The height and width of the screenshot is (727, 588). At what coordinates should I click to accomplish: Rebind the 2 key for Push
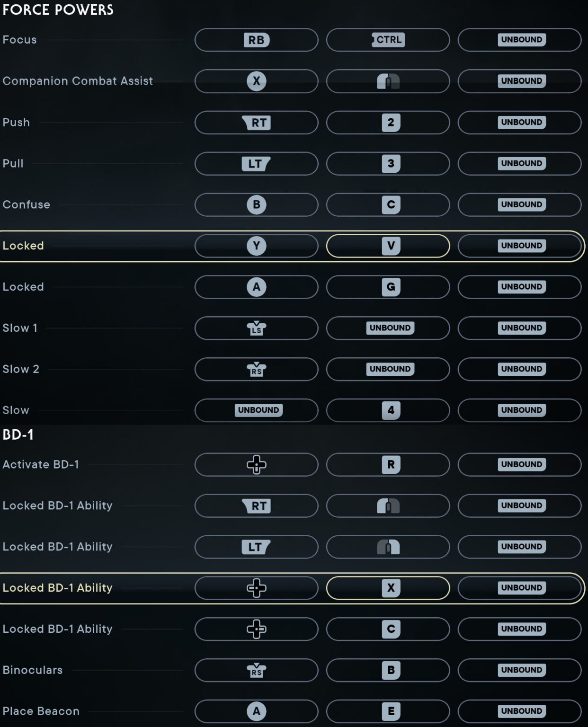388,122
